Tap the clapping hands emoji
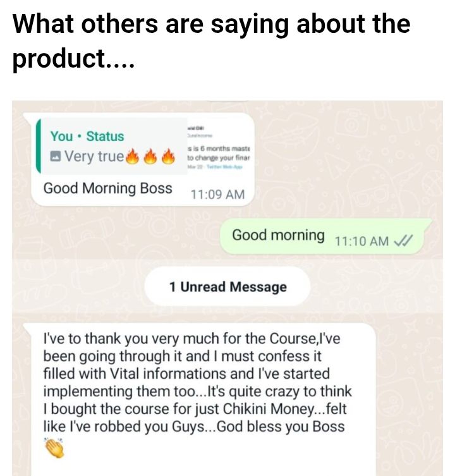 [54, 448]
